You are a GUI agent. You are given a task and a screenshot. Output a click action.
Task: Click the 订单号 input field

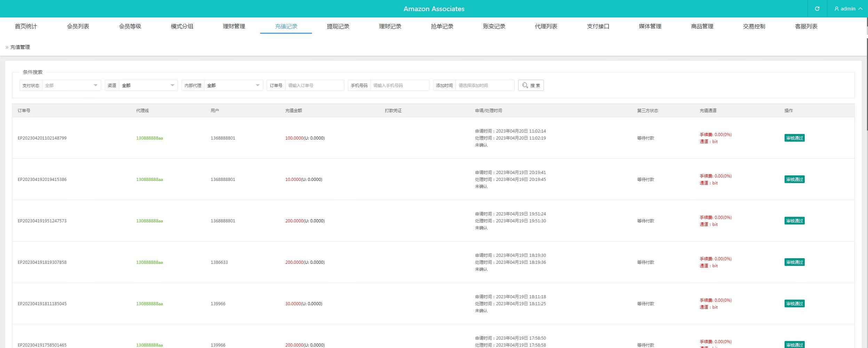(314, 85)
